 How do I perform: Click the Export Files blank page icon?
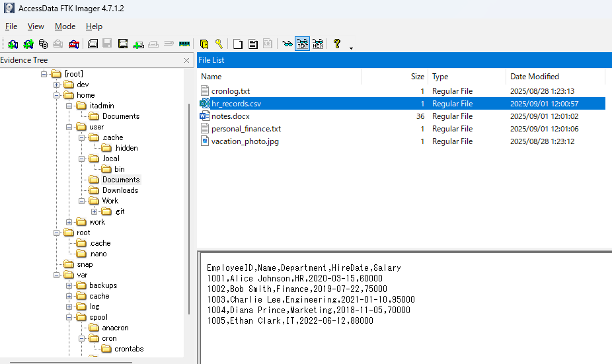pyautogui.click(x=238, y=44)
